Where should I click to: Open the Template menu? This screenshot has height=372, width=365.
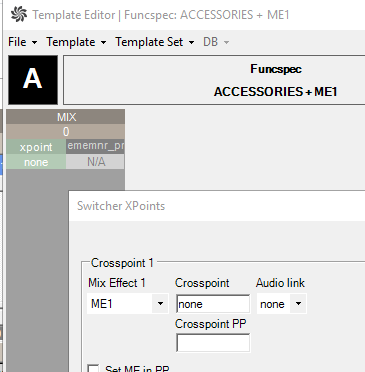[76, 42]
